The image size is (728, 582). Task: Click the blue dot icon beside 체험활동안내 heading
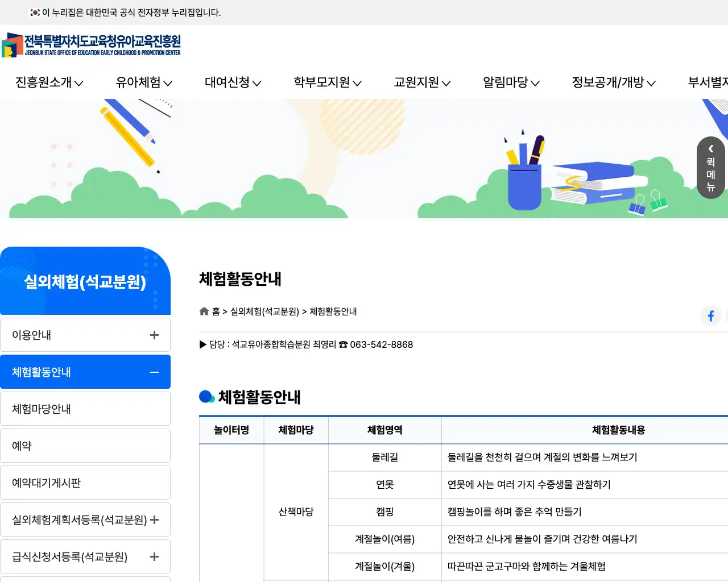[x=205, y=396]
